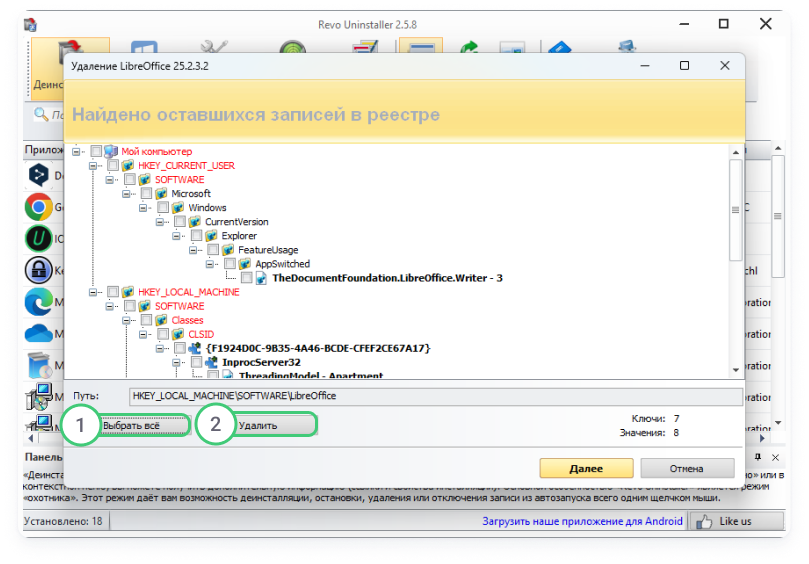Check the AppSwitched key checkbox

coord(230,264)
